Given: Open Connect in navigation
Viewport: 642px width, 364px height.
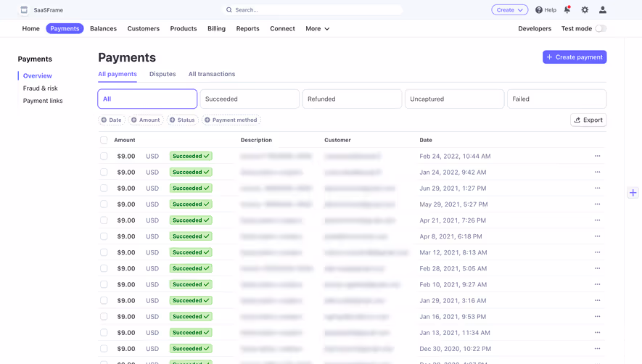Looking at the screenshot, I should click(x=282, y=29).
